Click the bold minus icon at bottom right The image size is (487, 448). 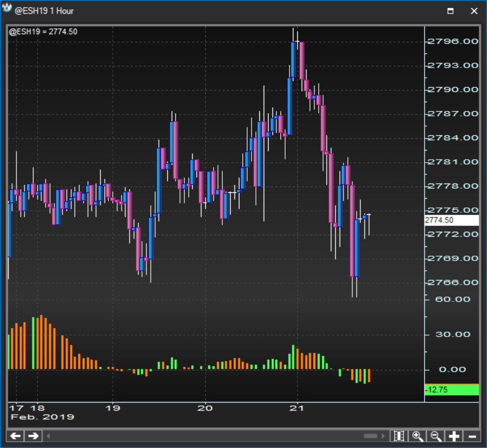[472, 436]
